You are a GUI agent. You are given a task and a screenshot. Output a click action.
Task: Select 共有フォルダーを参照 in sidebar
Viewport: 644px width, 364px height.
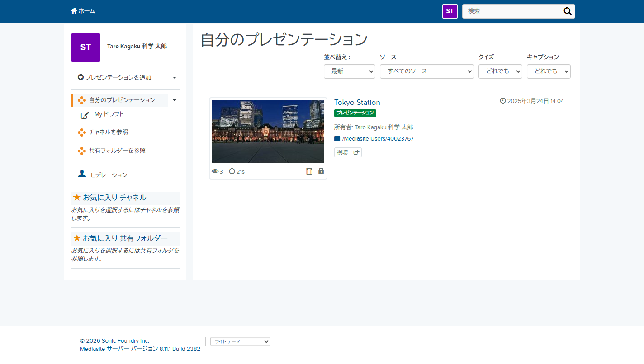[117, 151]
